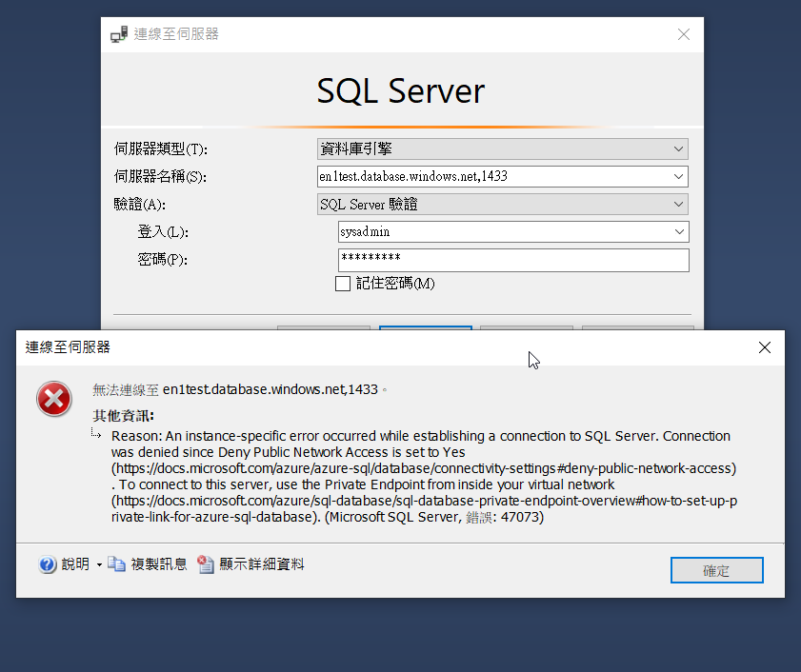This screenshot has height=672, width=801.
Task: Toggle the remember password checkbox
Action: [342, 284]
